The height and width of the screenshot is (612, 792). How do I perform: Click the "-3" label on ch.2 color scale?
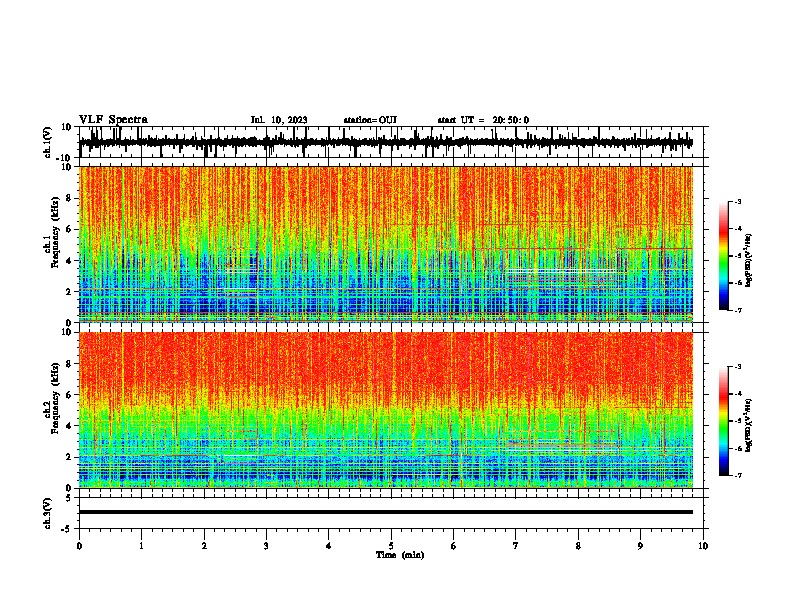(738, 367)
